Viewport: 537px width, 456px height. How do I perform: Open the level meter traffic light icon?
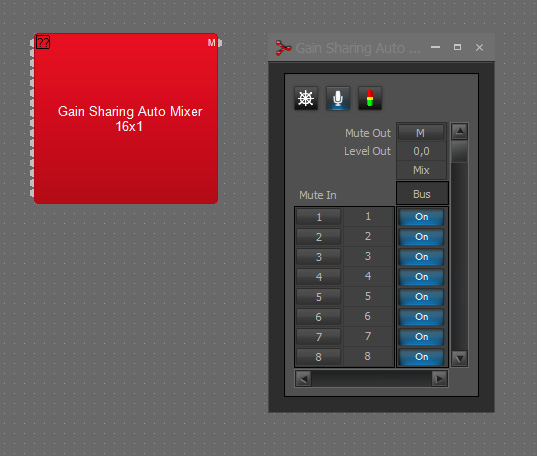tap(370, 98)
